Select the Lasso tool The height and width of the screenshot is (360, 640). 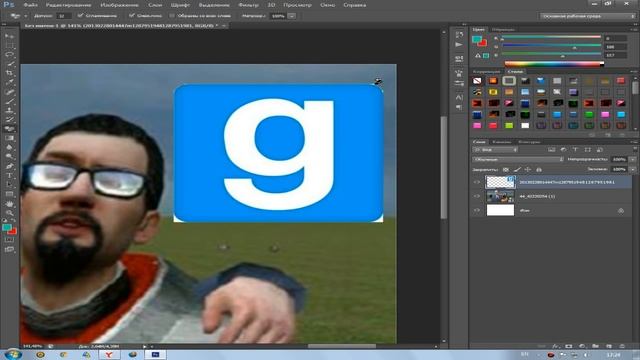9,55
